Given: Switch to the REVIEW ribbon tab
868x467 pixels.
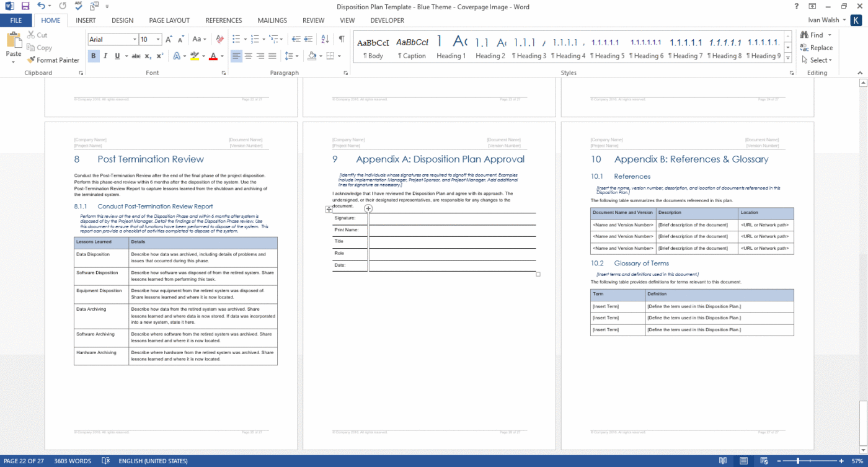Looking at the screenshot, I should (x=313, y=20).
